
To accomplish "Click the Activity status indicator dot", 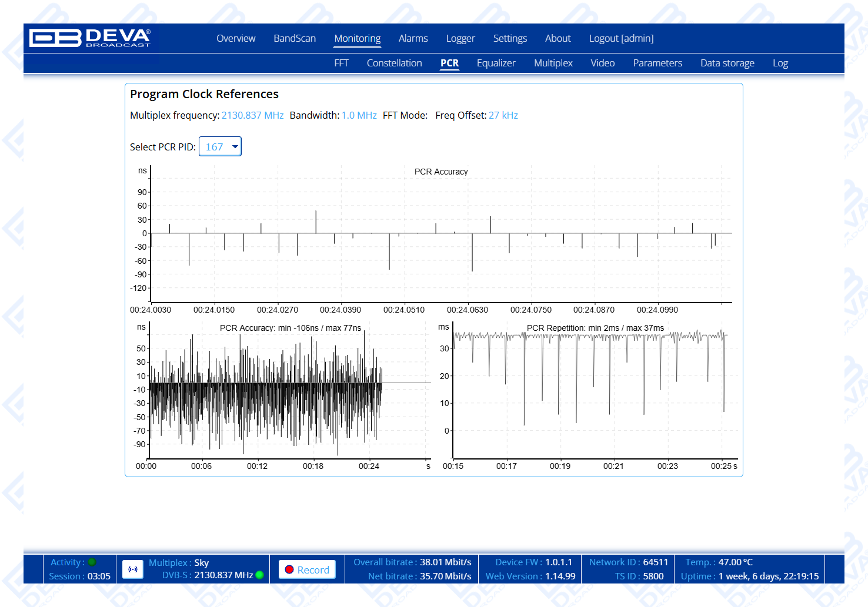I will pyautogui.click(x=92, y=562).
